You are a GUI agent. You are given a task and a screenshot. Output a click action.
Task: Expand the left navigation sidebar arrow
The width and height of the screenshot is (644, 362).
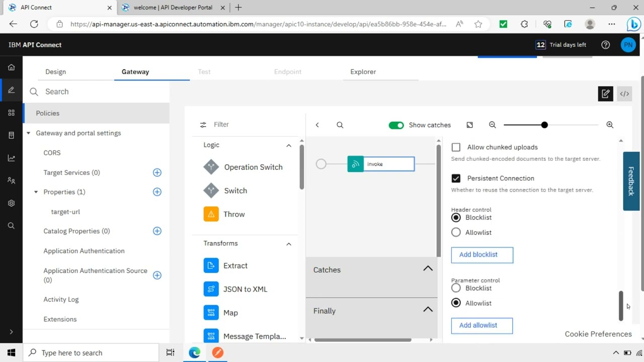click(11, 332)
